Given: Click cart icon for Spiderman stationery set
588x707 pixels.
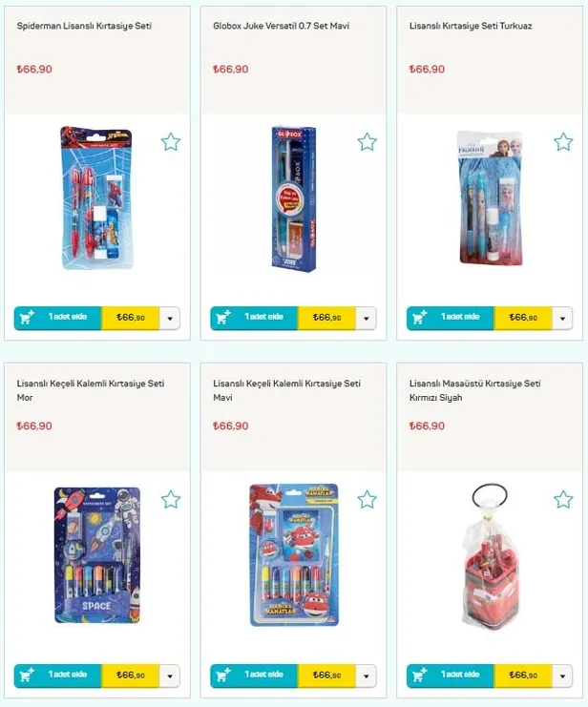Looking at the screenshot, I should 27,318.
